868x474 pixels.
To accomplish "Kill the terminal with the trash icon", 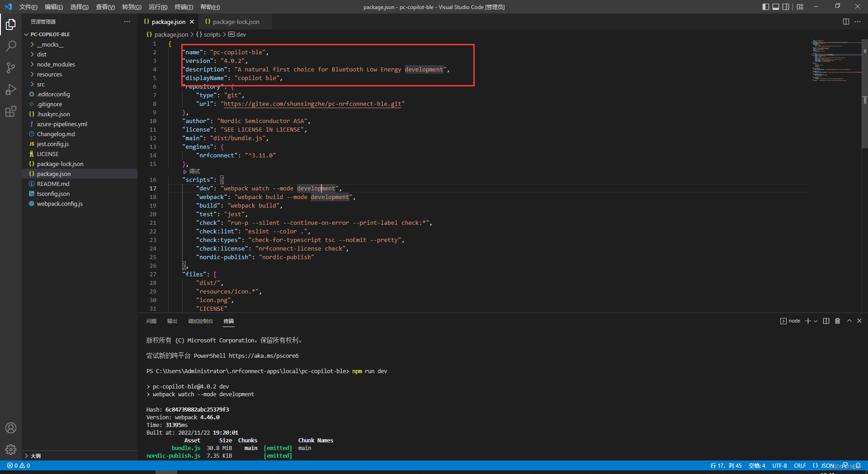I will (x=837, y=321).
